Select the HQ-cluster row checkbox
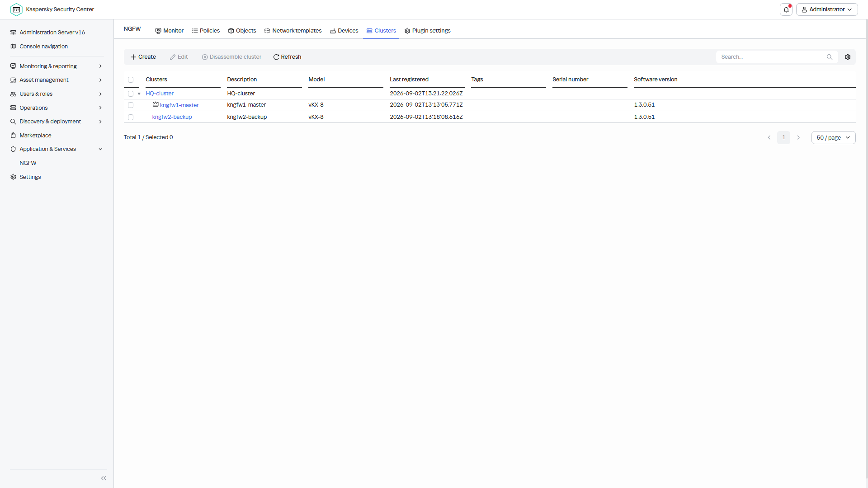The width and height of the screenshot is (868, 488). (131, 94)
